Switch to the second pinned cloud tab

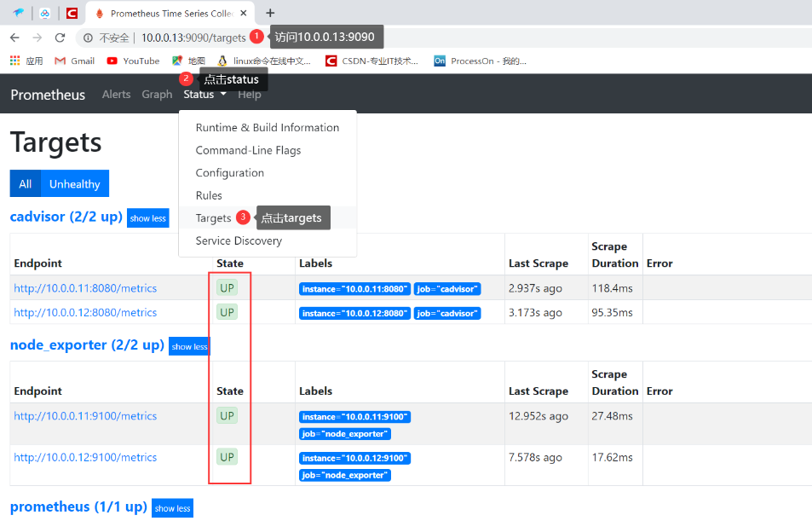[45, 13]
